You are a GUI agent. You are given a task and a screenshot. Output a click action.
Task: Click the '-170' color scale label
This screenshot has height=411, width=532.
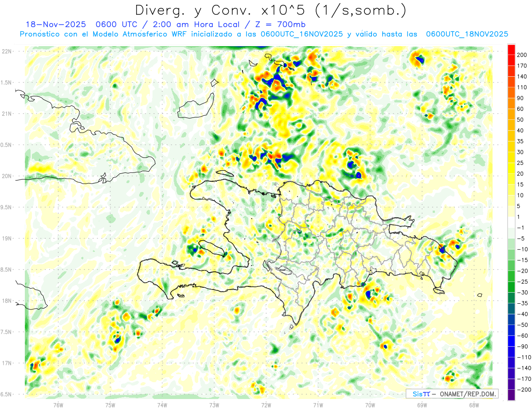[525, 379]
